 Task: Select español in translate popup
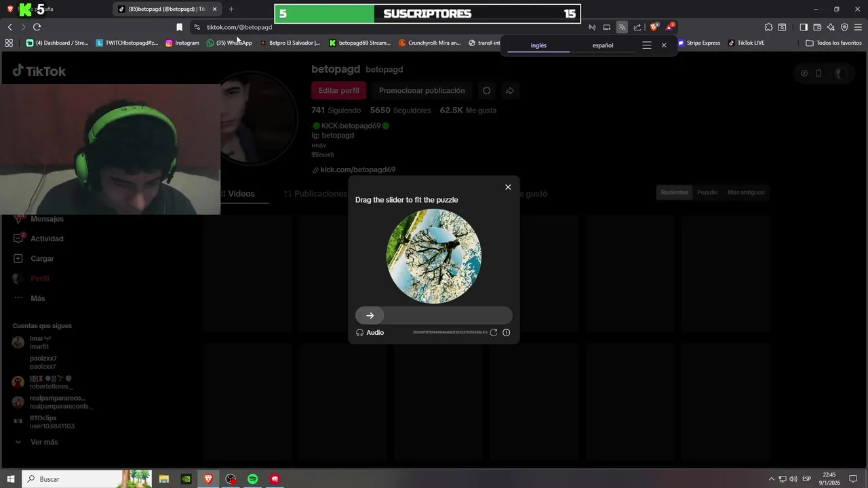(x=603, y=45)
